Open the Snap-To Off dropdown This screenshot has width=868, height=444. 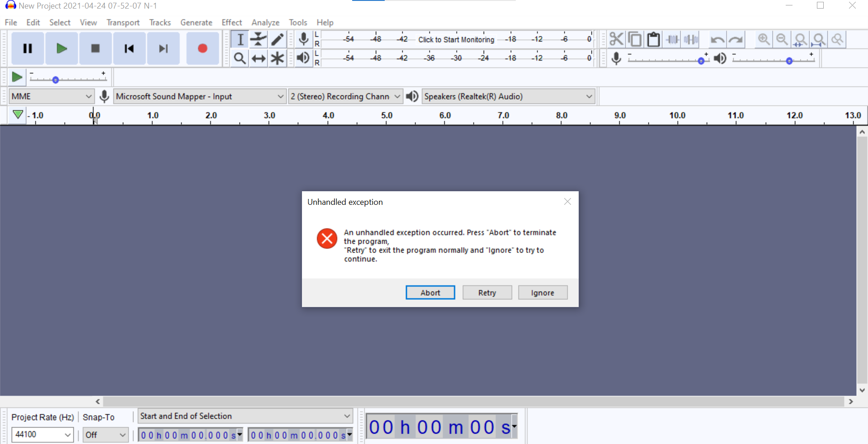point(106,435)
